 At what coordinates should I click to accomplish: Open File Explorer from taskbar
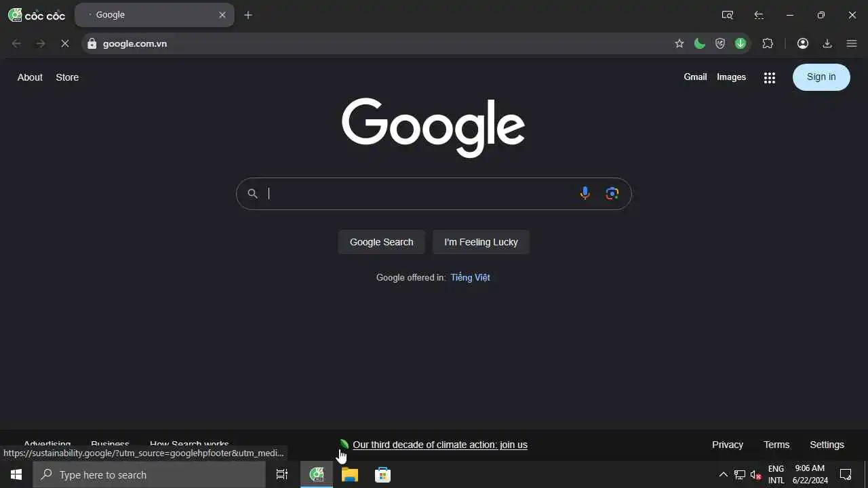click(x=350, y=474)
